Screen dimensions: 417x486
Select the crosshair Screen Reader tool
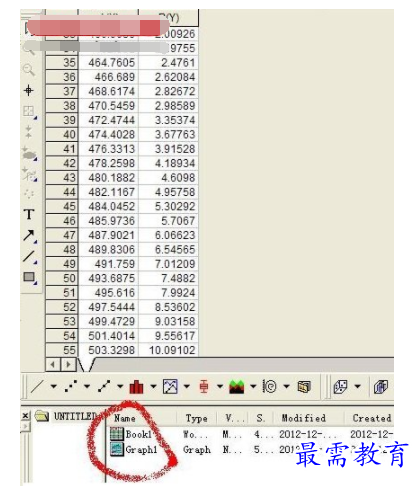click(x=29, y=90)
